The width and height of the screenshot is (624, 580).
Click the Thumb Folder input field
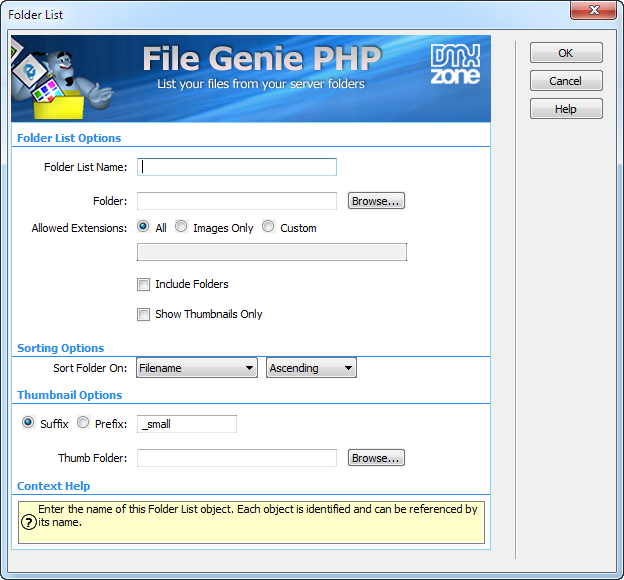point(237,458)
